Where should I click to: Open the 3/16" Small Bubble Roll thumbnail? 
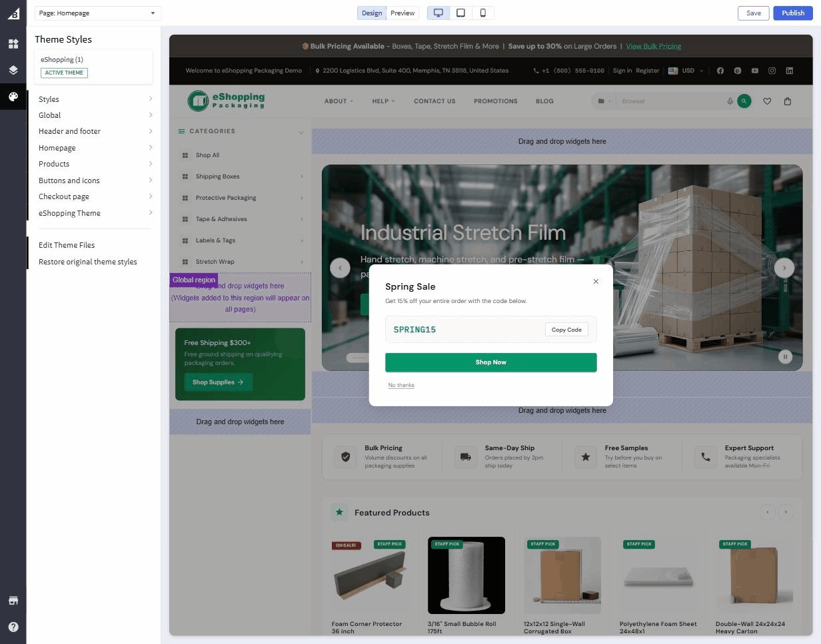coord(466,575)
